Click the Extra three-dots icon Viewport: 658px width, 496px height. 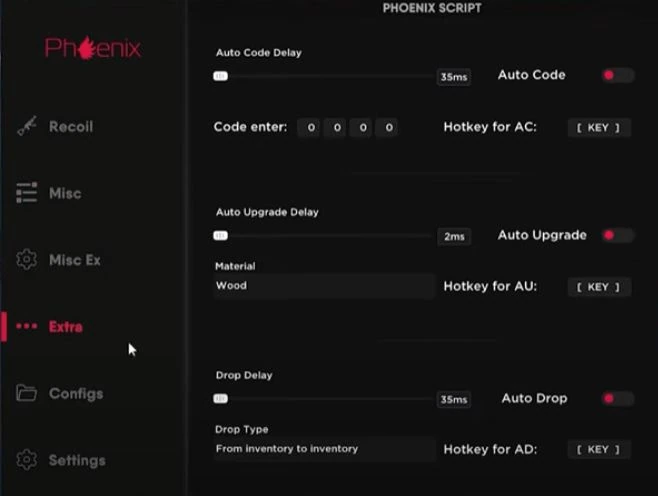[26, 326]
